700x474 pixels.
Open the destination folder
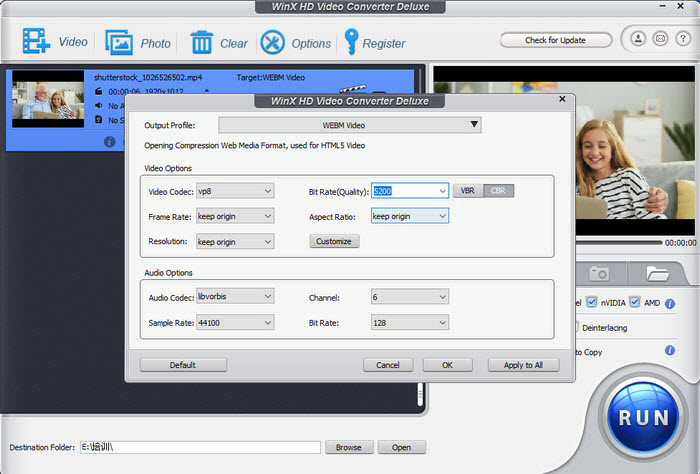tap(401, 447)
